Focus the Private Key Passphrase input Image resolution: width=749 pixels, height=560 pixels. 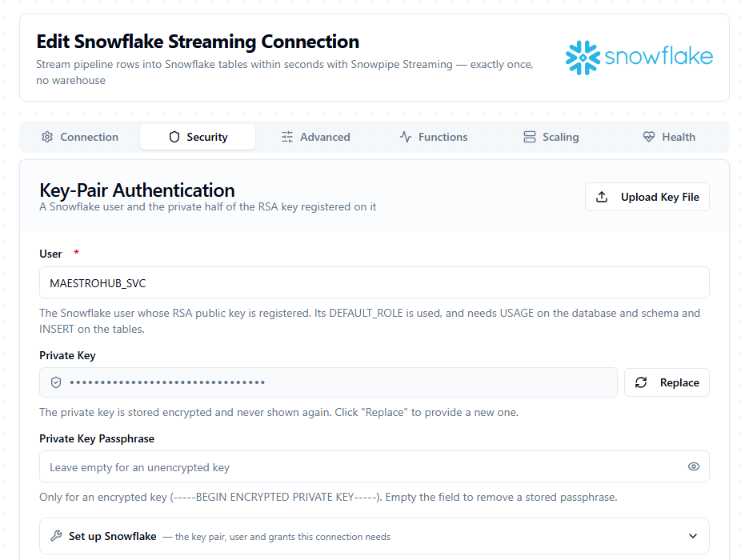(x=374, y=466)
